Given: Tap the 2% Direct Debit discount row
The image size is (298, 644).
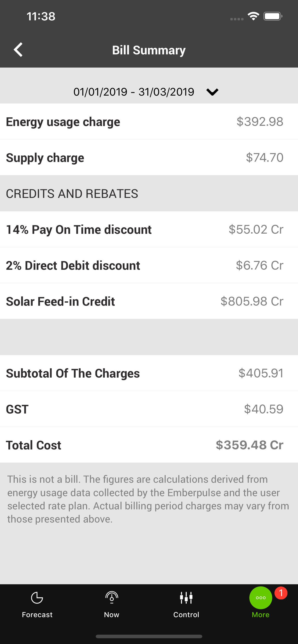Looking at the screenshot, I should pyautogui.click(x=149, y=265).
